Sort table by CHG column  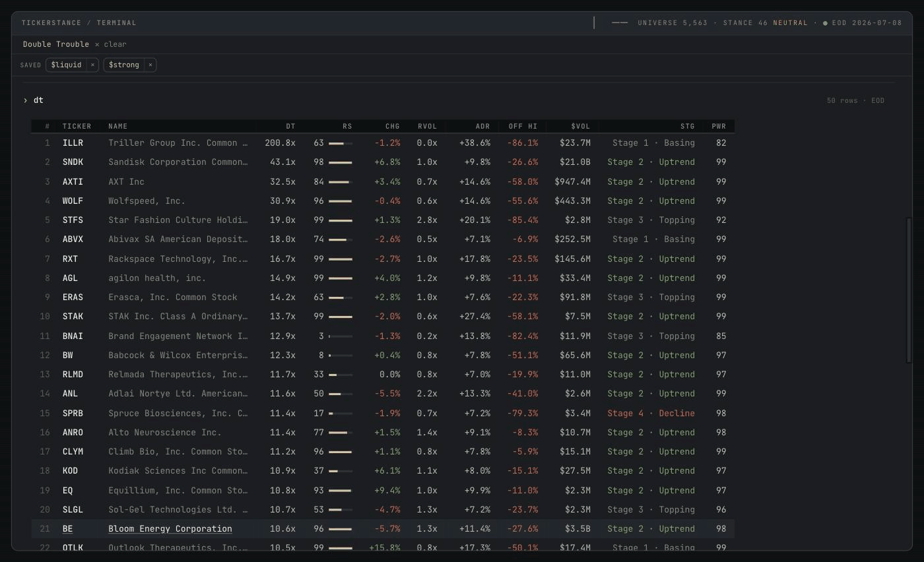[392, 126]
